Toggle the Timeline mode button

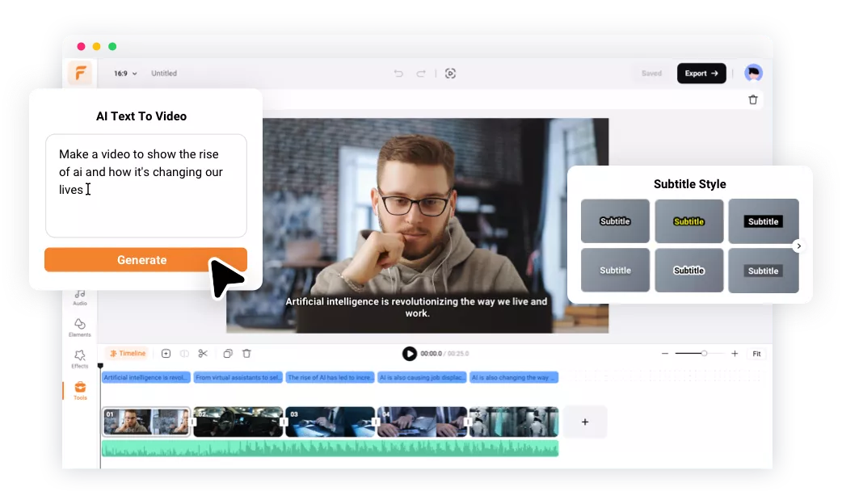128,354
